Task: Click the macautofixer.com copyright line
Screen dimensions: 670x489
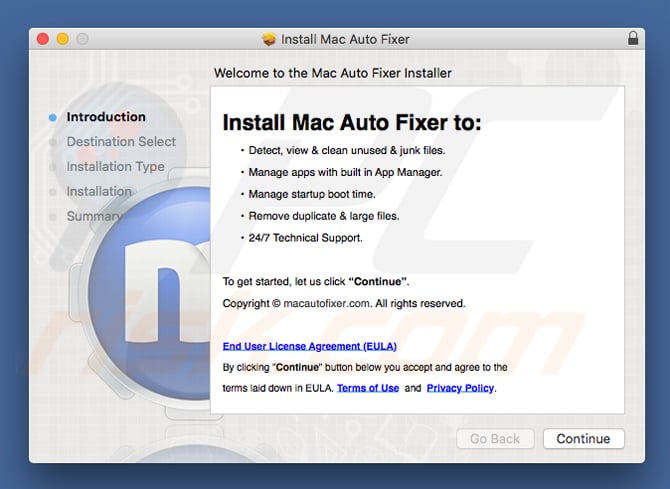Action: pyautogui.click(x=344, y=303)
